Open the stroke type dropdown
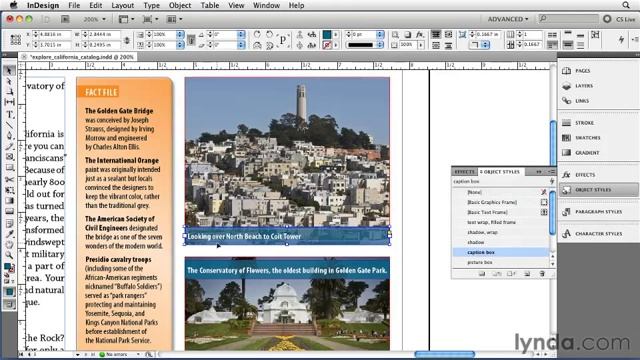This screenshot has width=640, height=360. point(380,45)
